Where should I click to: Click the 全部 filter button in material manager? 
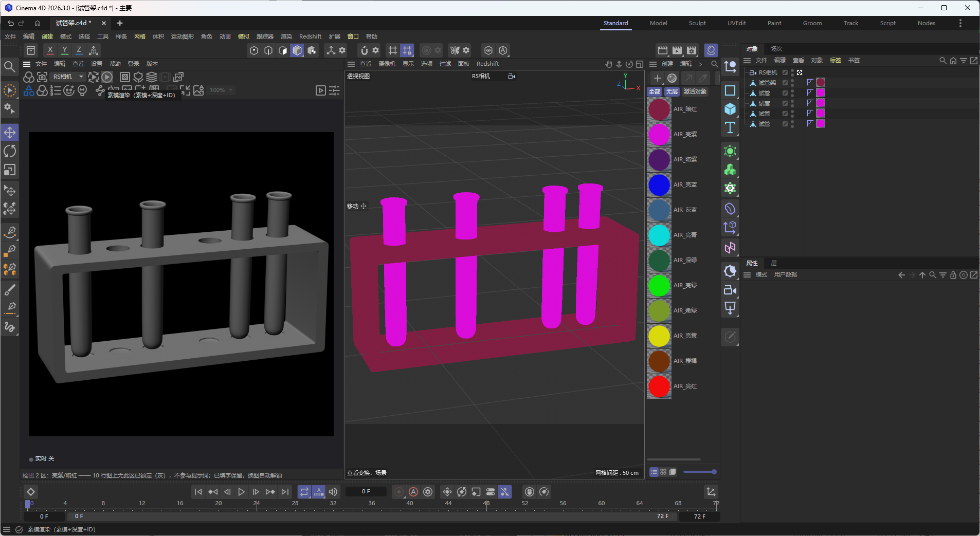(x=655, y=91)
